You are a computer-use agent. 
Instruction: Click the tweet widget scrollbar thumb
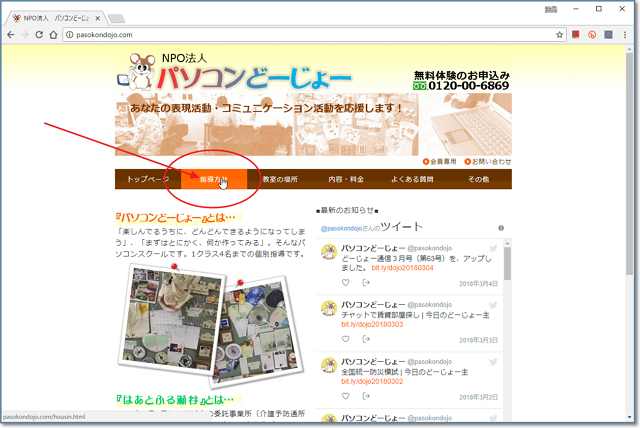(x=507, y=264)
